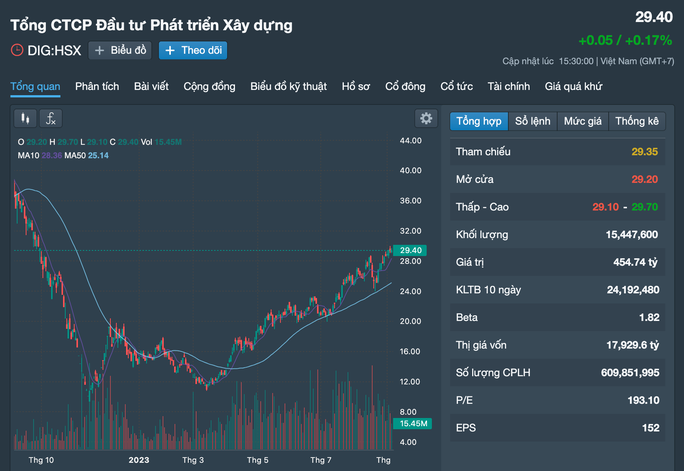Switch to the Phân tích tab

(97, 87)
